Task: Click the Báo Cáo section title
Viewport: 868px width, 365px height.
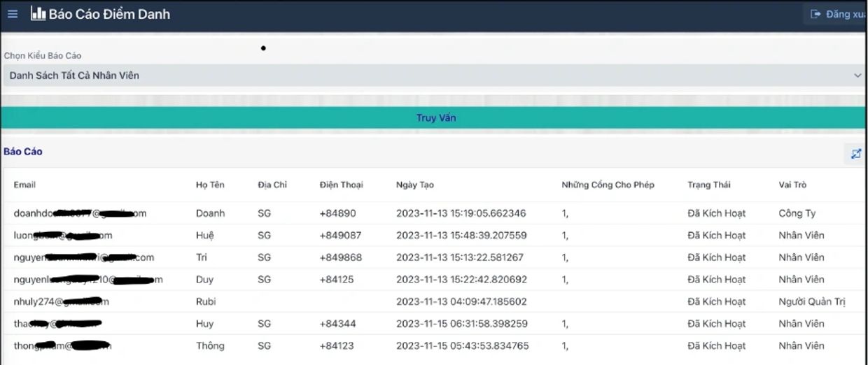Action: click(x=23, y=152)
